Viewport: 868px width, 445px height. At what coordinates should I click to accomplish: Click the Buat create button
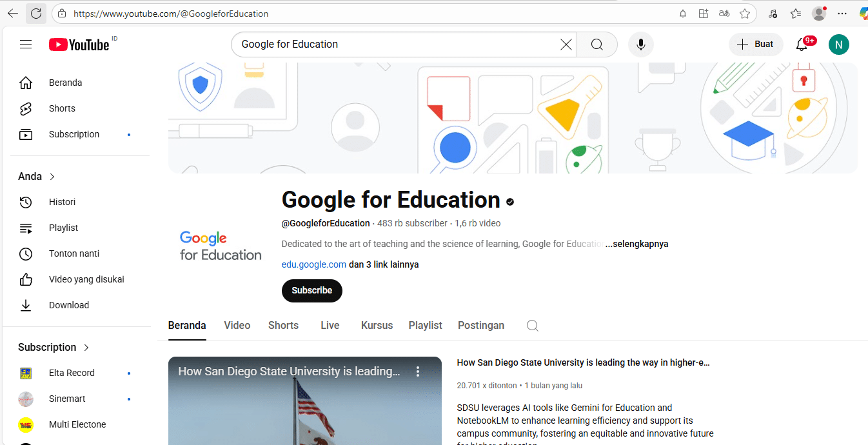tap(756, 44)
